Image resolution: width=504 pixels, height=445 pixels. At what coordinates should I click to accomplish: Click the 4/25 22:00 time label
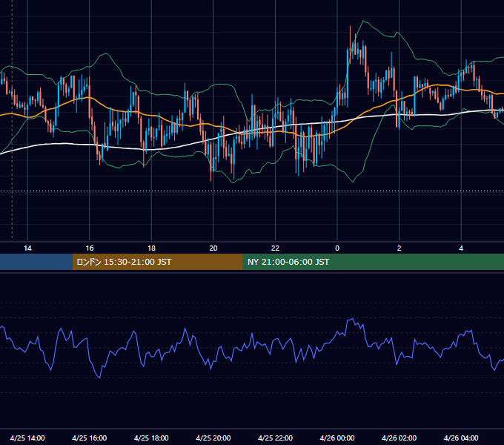(275, 438)
